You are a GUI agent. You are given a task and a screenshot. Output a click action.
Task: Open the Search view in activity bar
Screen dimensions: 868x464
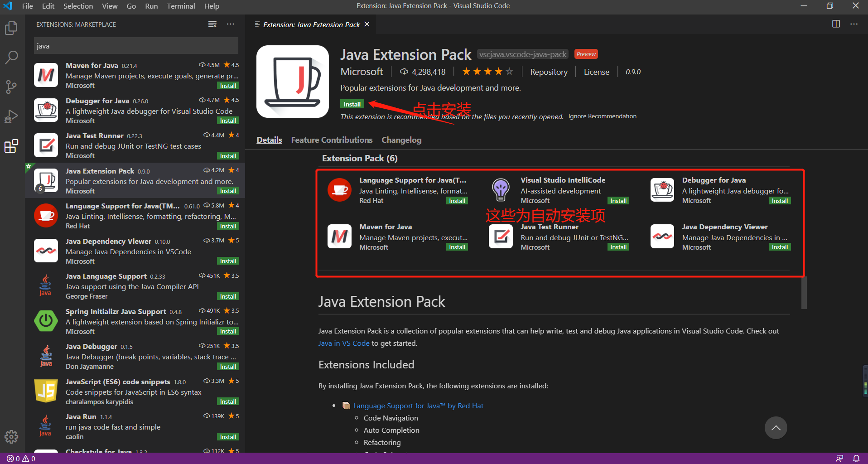11,58
